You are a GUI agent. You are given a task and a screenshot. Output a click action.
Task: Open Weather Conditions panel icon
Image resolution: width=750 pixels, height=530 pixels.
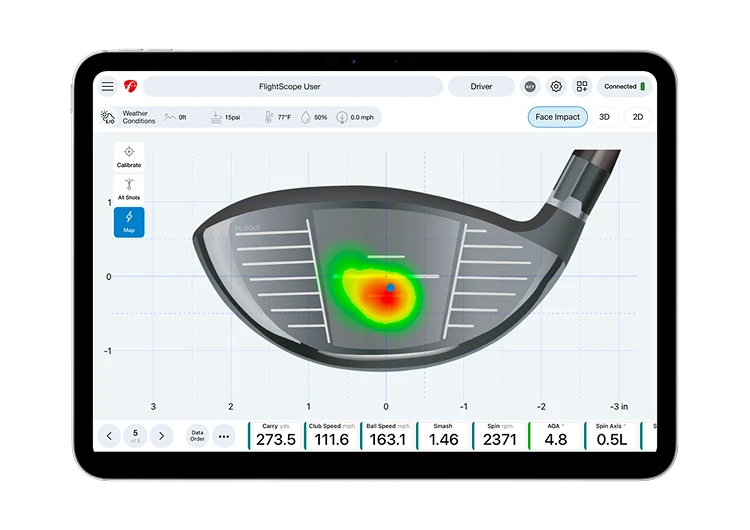[x=108, y=117]
